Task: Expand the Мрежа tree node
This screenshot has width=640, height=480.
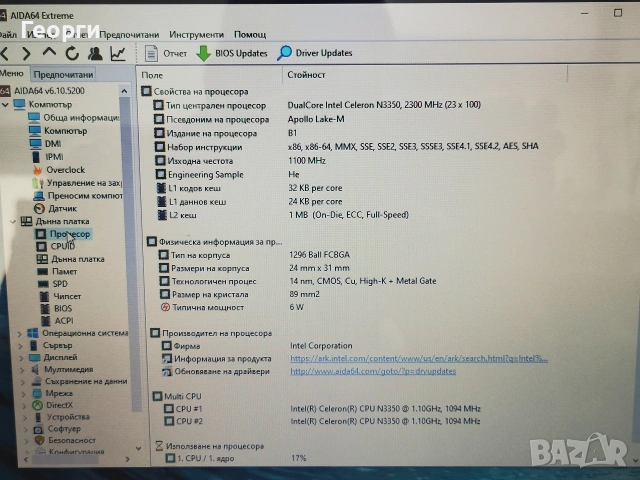Action: (x=24, y=394)
